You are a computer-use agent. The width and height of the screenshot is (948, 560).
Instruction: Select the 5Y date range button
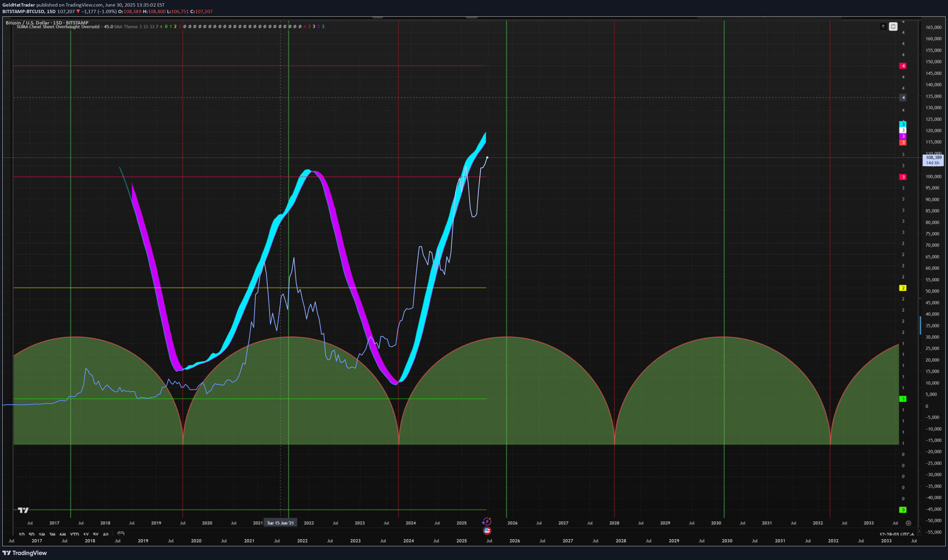click(95, 534)
